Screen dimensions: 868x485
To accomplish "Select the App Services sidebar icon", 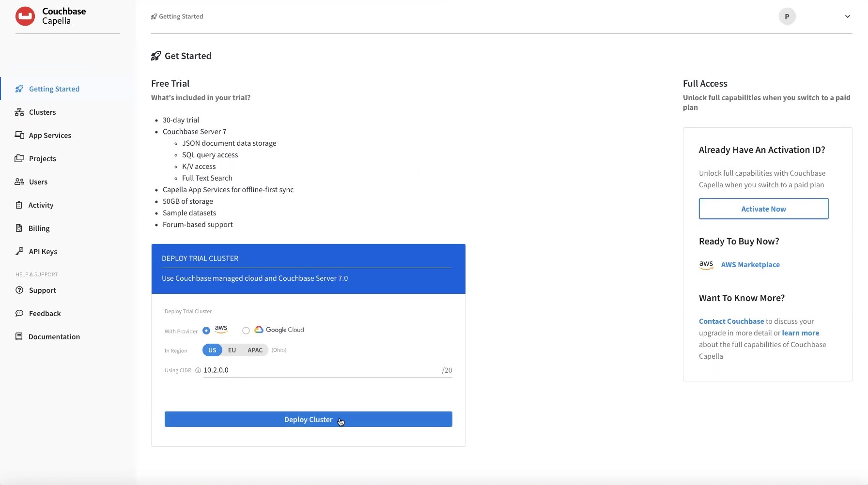I will (19, 135).
